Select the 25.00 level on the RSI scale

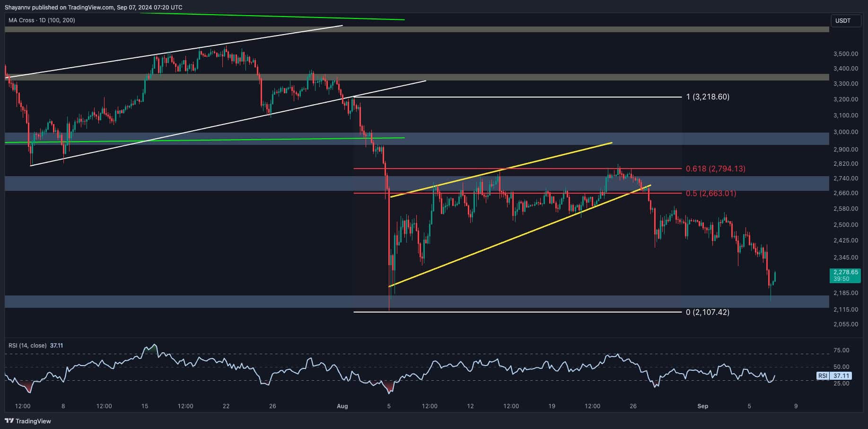pyautogui.click(x=842, y=384)
